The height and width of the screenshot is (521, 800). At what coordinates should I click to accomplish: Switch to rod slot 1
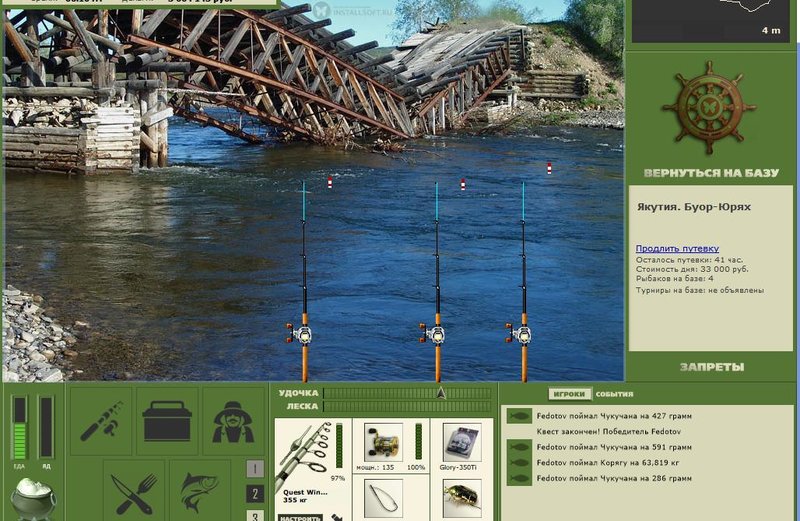pyautogui.click(x=255, y=468)
